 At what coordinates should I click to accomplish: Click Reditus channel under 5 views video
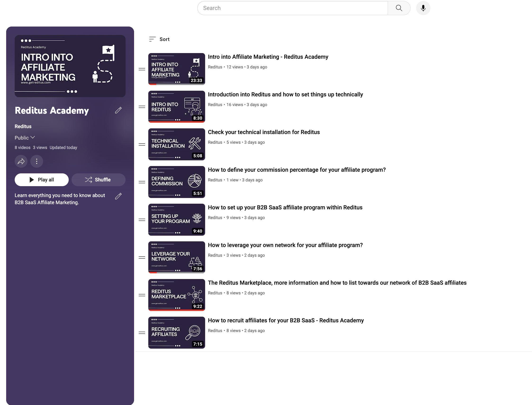point(215,142)
